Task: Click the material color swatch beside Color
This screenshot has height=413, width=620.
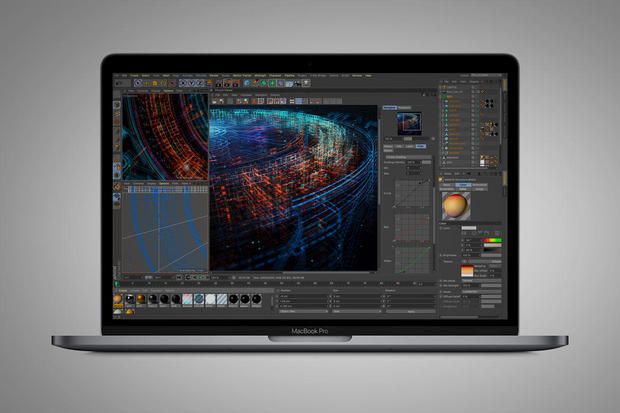Action: click(469, 228)
